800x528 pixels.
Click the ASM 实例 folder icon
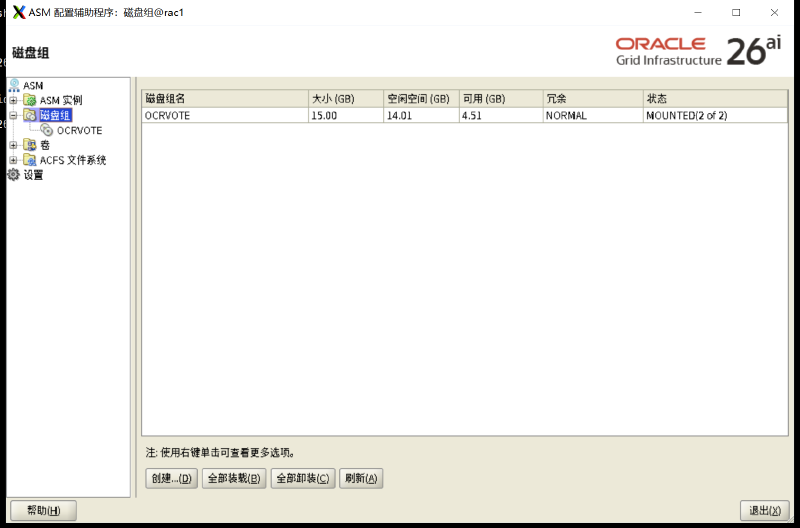pyautogui.click(x=30, y=100)
